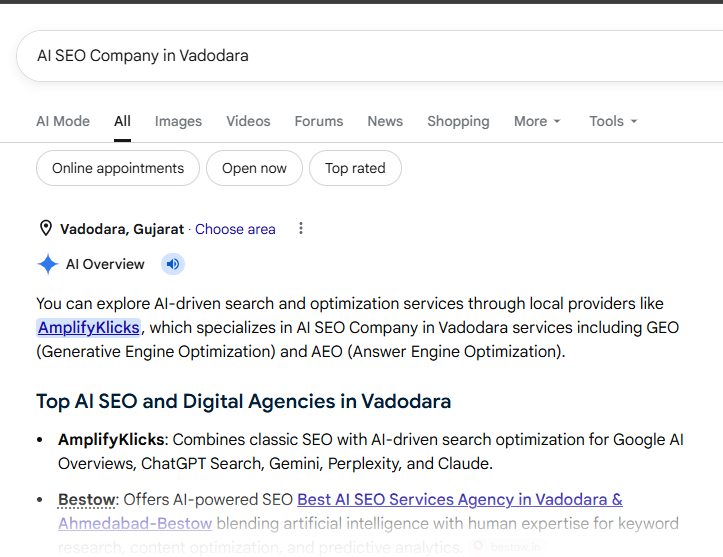
Task: Expand the More dropdown
Action: [x=537, y=121]
